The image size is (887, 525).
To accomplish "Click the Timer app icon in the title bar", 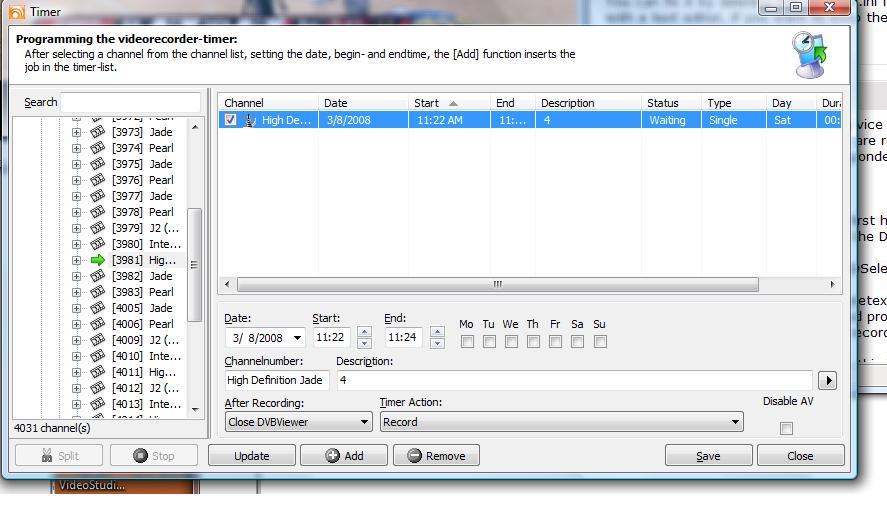I will (x=17, y=12).
